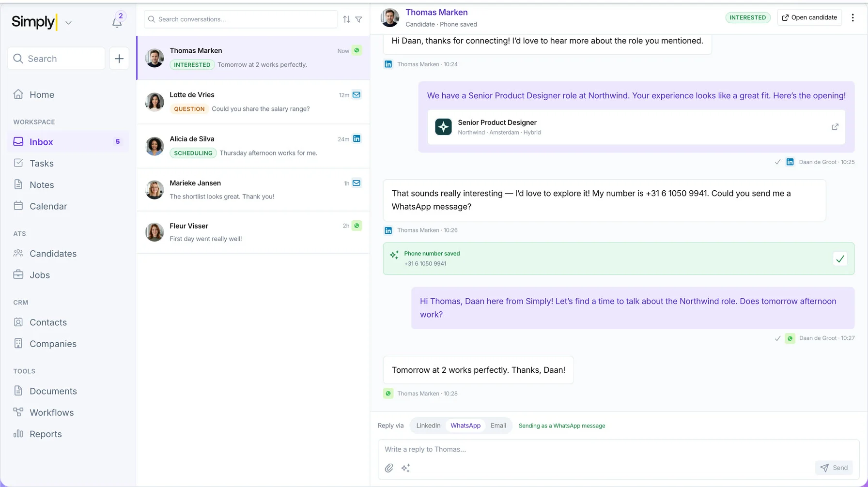868x487 pixels.
Task: Click the Write a reply text box
Action: click(619, 449)
